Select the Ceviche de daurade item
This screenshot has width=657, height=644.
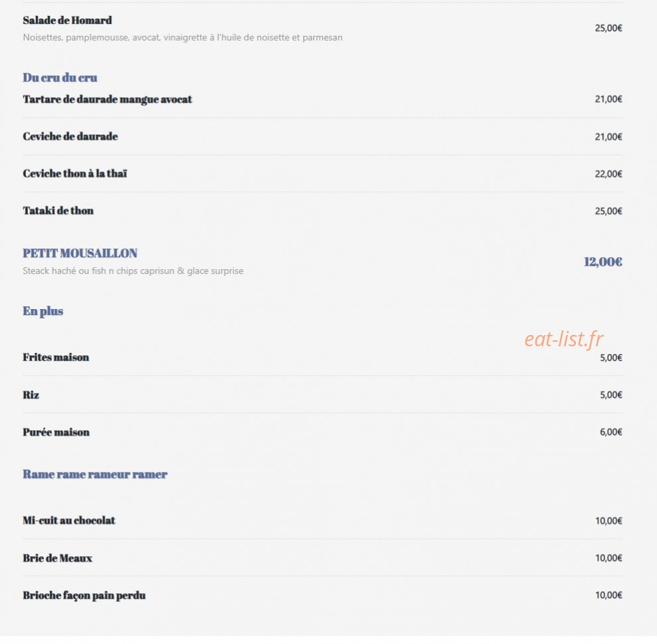coord(70,136)
